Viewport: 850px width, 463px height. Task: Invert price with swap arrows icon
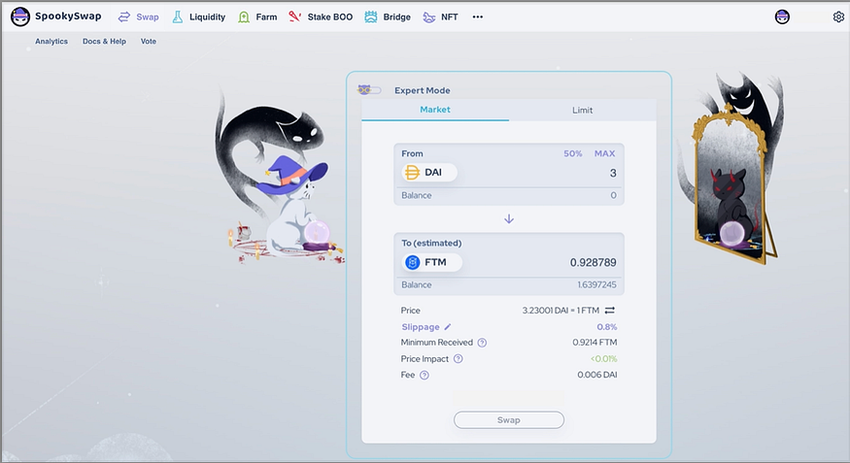point(610,310)
